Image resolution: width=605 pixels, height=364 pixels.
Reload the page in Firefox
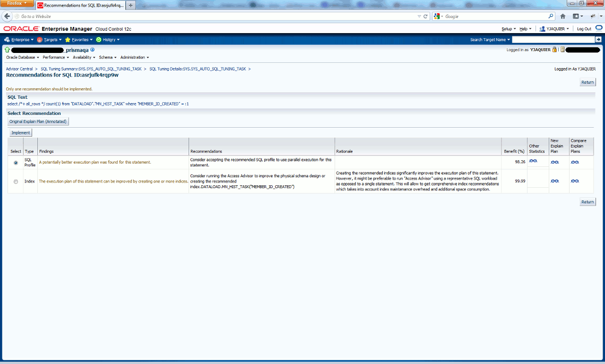pos(426,16)
